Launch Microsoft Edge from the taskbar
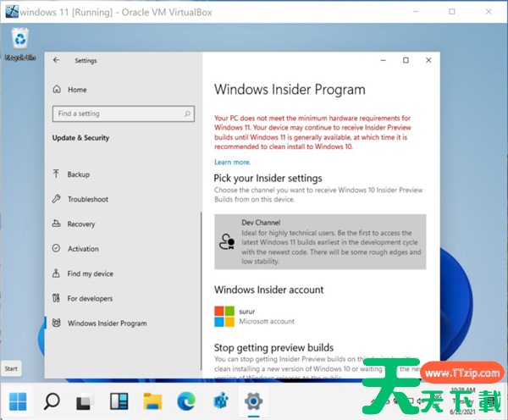The height and width of the screenshot is (420, 508). [186, 401]
